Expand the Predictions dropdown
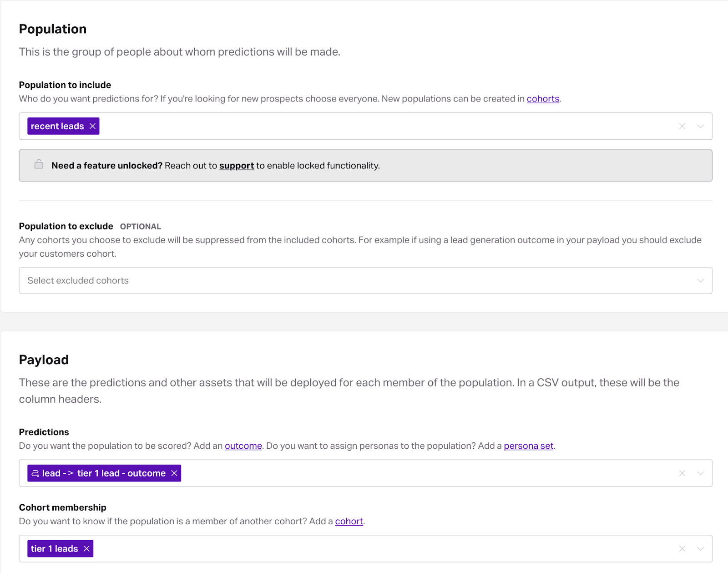The image size is (728, 573). pos(700,473)
